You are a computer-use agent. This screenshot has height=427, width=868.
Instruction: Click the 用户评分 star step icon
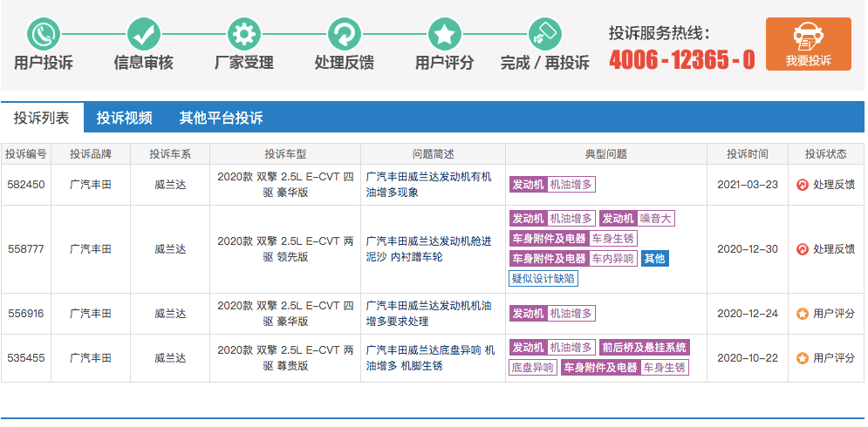(x=445, y=34)
